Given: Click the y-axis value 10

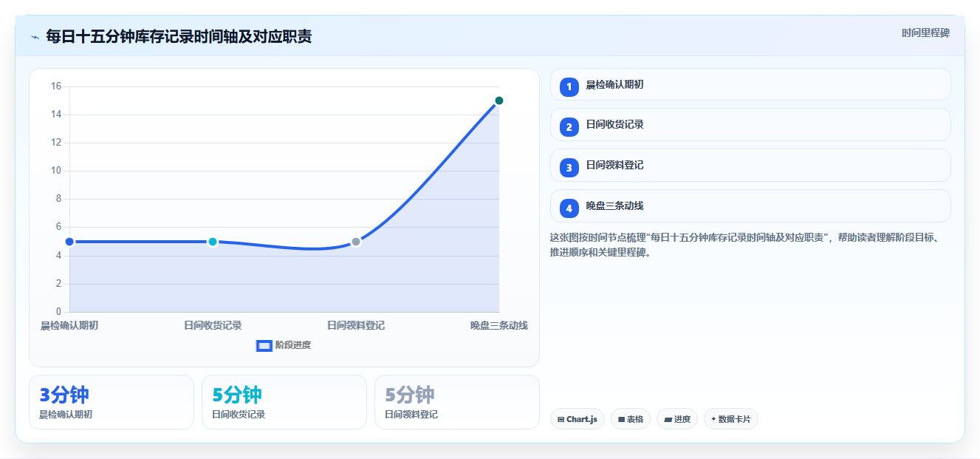Looking at the screenshot, I should pyautogui.click(x=56, y=171).
